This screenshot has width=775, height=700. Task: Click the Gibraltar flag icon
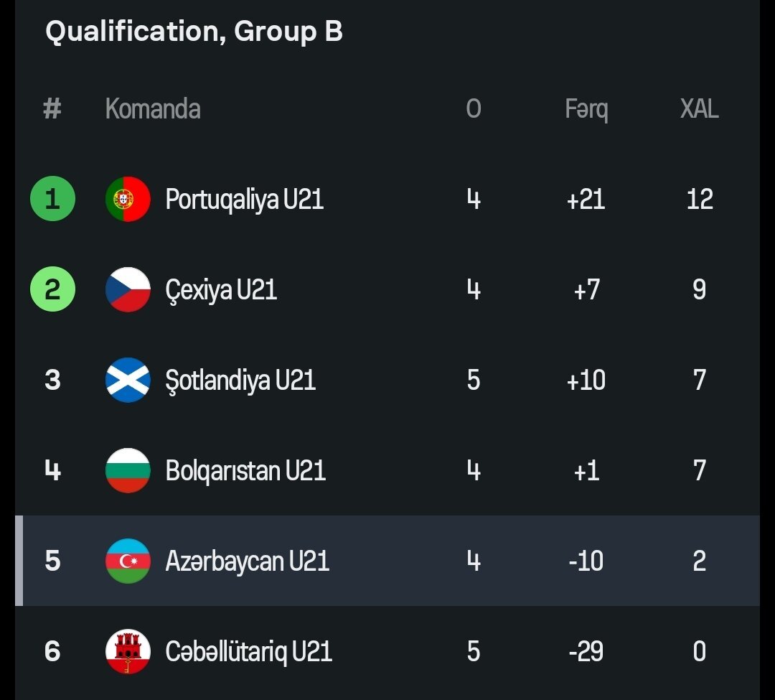point(128,651)
